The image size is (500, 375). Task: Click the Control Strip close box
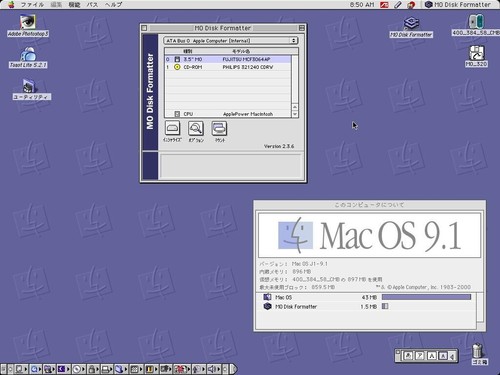coord(3,369)
